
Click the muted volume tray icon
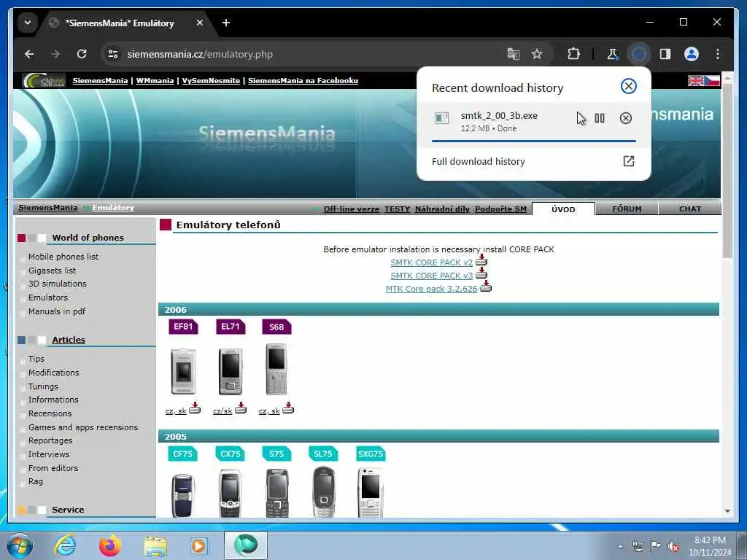click(673, 547)
